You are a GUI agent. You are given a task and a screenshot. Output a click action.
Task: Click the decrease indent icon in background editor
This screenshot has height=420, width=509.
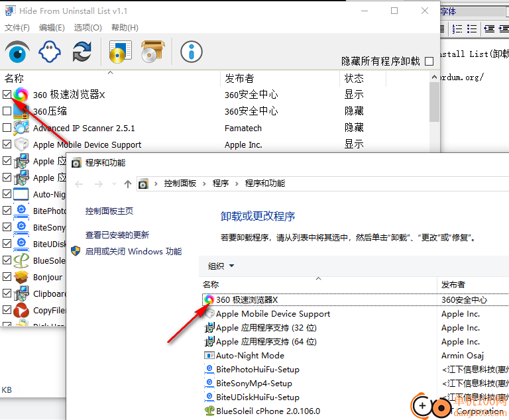point(490,29)
